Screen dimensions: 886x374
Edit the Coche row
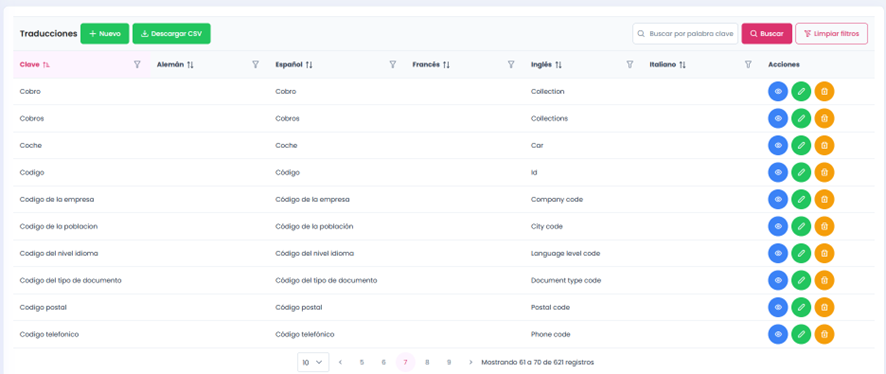[801, 145]
